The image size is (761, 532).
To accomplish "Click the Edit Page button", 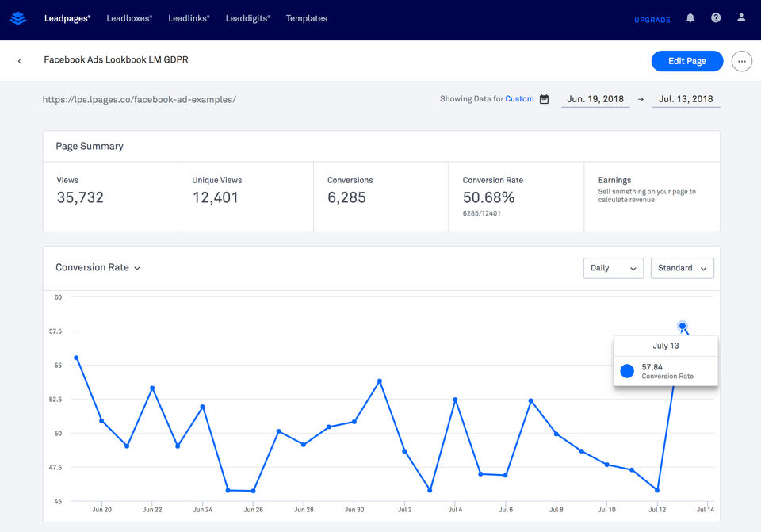I will point(687,61).
